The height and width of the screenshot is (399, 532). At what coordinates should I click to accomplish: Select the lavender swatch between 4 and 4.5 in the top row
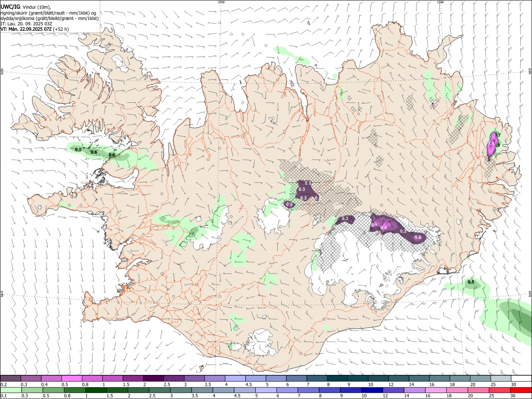235,378
